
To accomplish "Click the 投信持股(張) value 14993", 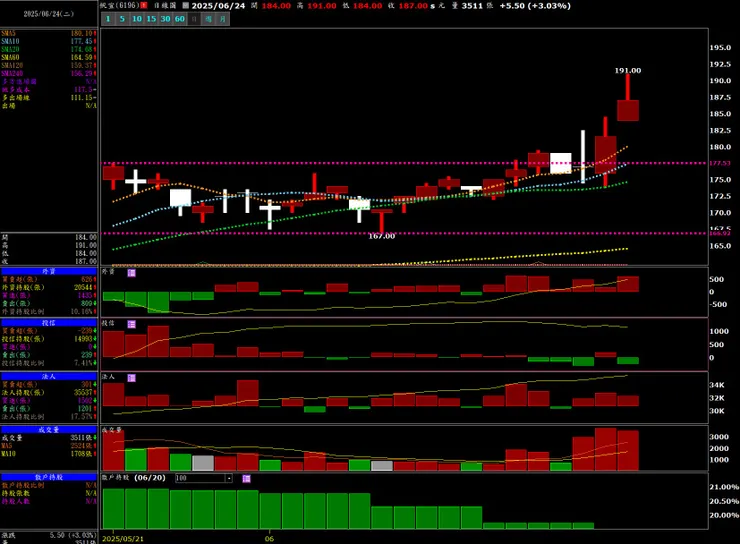I will [83, 339].
